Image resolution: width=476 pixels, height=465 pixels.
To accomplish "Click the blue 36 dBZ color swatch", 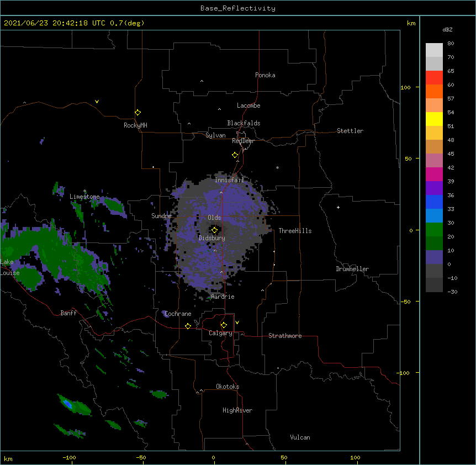I will tap(434, 202).
